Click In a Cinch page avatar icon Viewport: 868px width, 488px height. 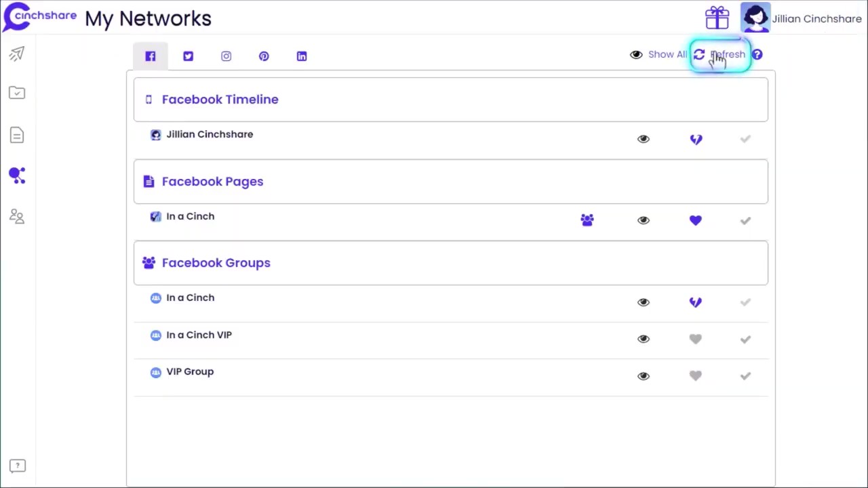click(x=156, y=216)
